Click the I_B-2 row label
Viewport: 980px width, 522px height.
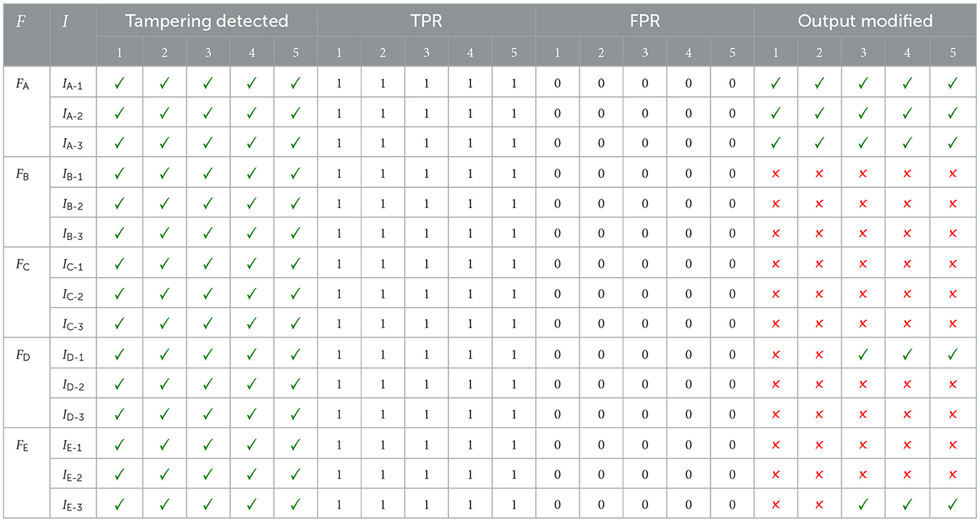[x=73, y=204]
